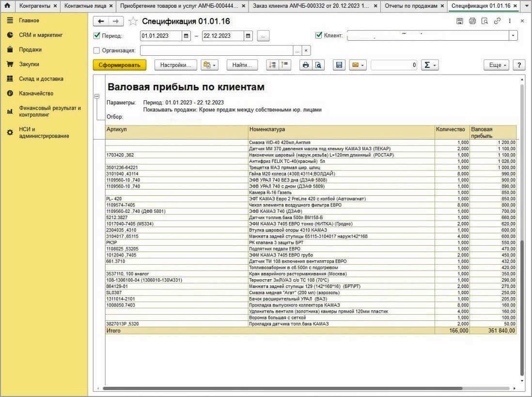Open Склад и доставка section
Viewport: 532px width, 397px height.
click(41, 79)
